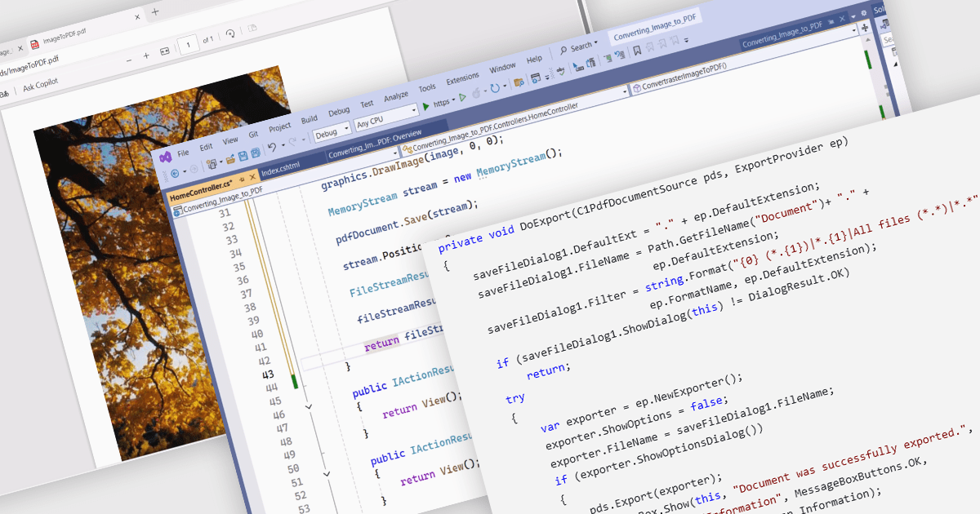Open a new browser tab with plus
Image resolution: width=980 pixels, height=514 pixels.
(x=155, y=12)
